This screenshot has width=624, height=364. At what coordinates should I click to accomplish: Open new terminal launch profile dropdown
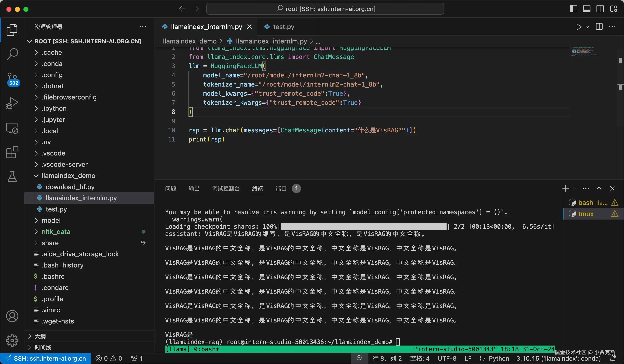point(574,189)
